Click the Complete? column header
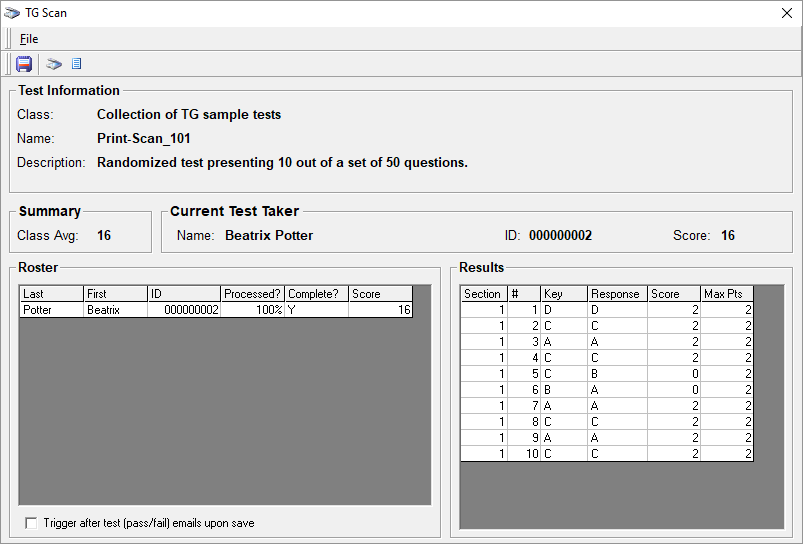The image size is (803, 544). (316, 294)
